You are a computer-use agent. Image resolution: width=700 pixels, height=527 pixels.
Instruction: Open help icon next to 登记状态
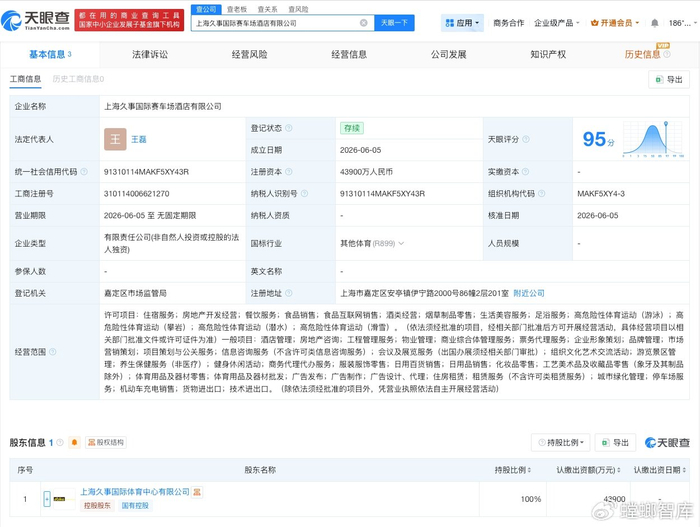click(289, 128)
